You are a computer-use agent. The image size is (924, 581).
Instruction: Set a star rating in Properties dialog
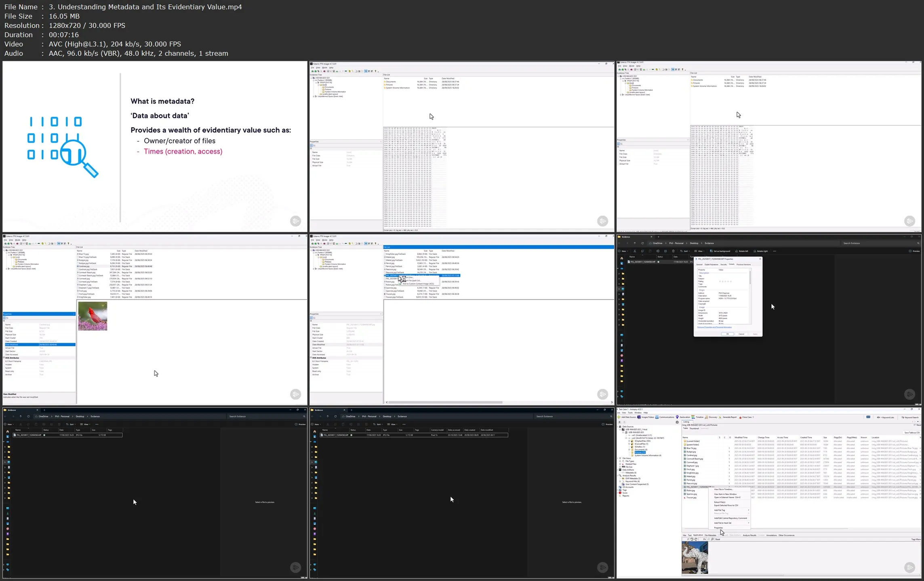725,281
